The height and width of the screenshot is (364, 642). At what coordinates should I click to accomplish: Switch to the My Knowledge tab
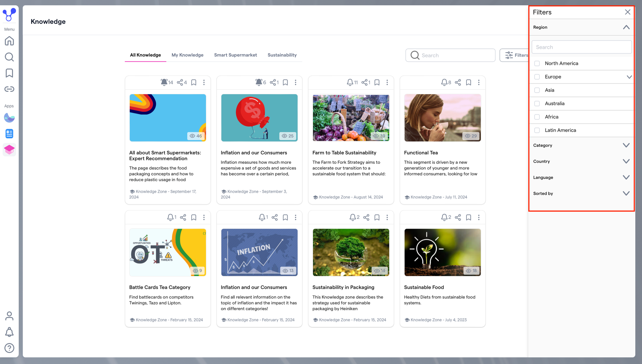(x=187, y=55)
